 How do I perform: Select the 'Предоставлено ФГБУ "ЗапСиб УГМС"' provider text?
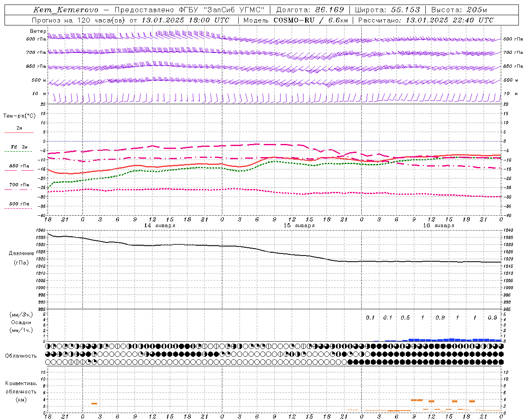[189, 10]
